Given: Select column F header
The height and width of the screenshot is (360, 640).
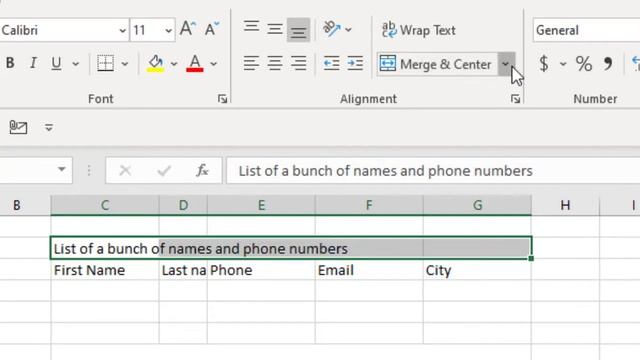Looking at the screenshot, I should [x=369, y=205].
